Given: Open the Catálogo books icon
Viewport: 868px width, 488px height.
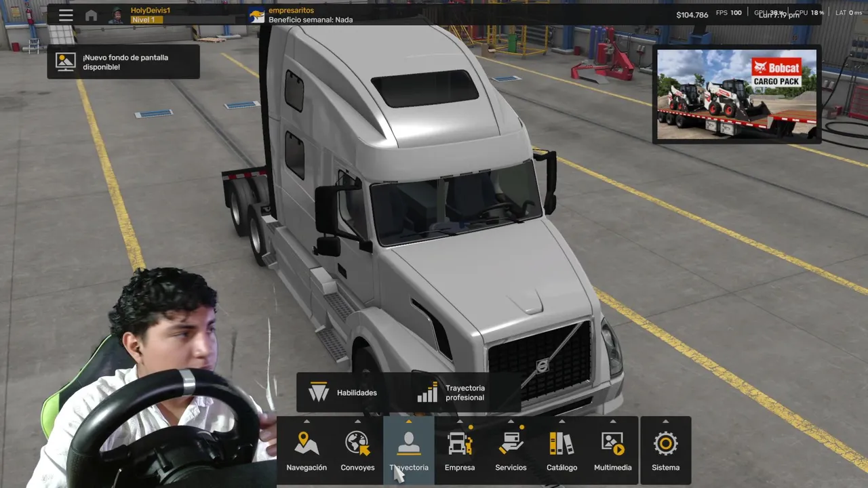Looking at the screenshot, I should pos(561,444).
